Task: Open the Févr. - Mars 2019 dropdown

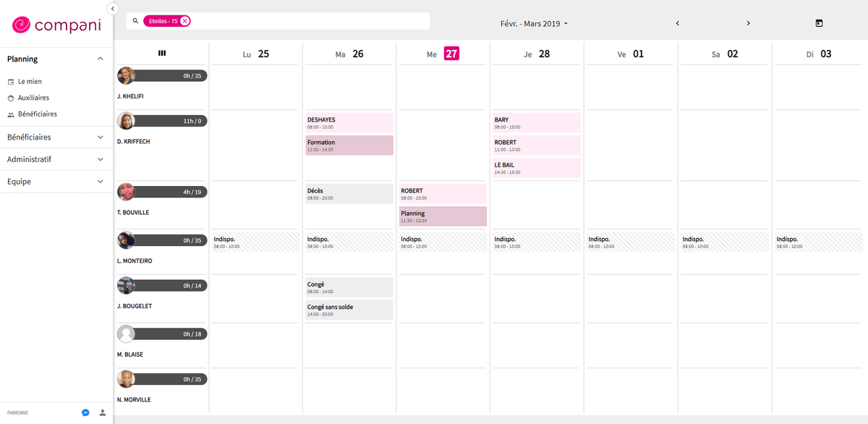Action: 534,24
